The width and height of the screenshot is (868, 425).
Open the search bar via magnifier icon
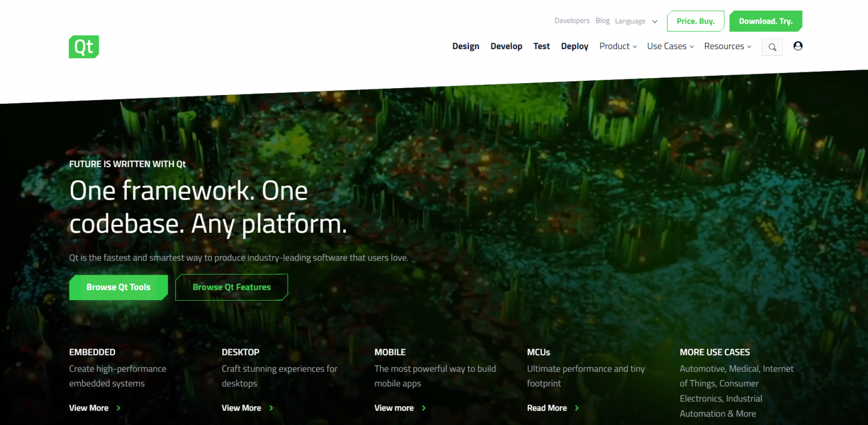pos(771,46)
